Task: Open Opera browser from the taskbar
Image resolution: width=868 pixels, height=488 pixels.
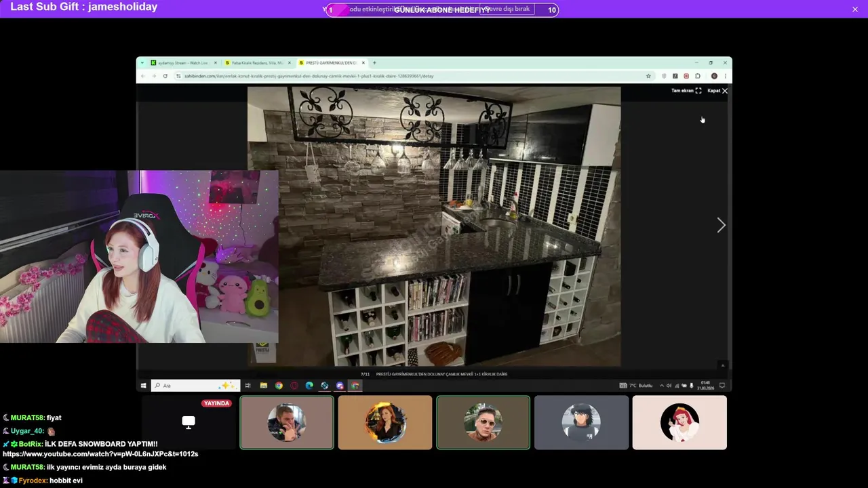Action: click(x=294, y=386)
